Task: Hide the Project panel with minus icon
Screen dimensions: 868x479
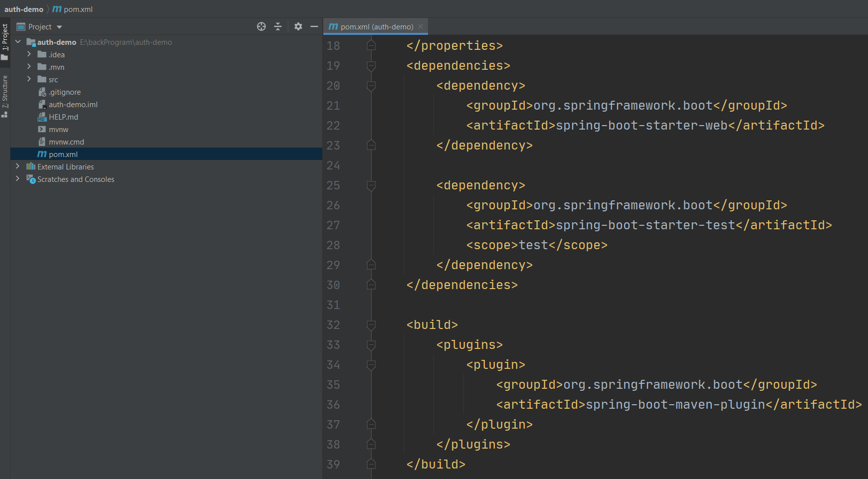Action: pyautogui.click(x=314, y=26)
